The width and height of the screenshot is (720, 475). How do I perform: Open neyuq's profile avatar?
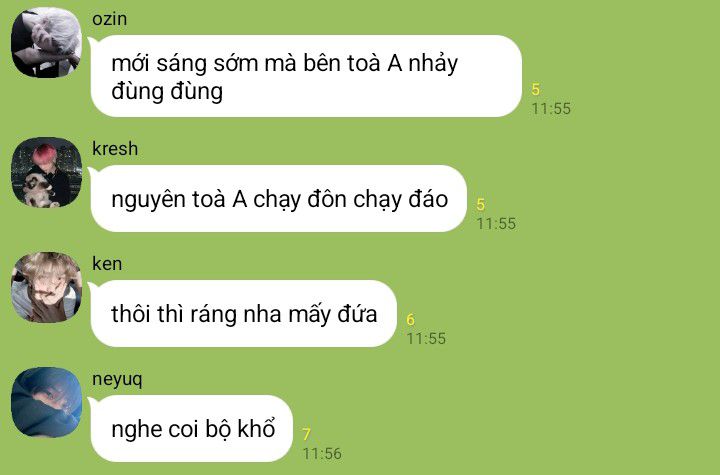point(46,402)
